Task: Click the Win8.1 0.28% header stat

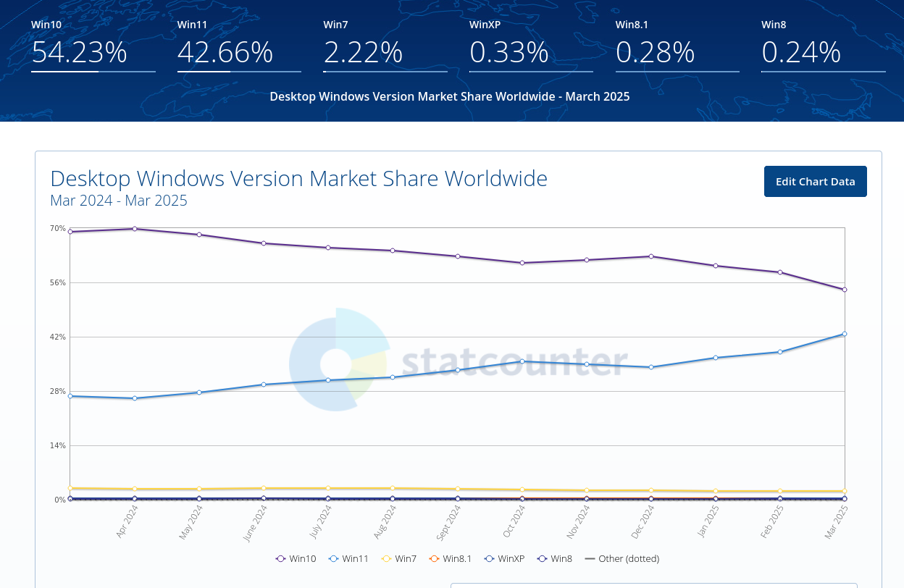Action: pyautogui.click(x=677, y=46)
